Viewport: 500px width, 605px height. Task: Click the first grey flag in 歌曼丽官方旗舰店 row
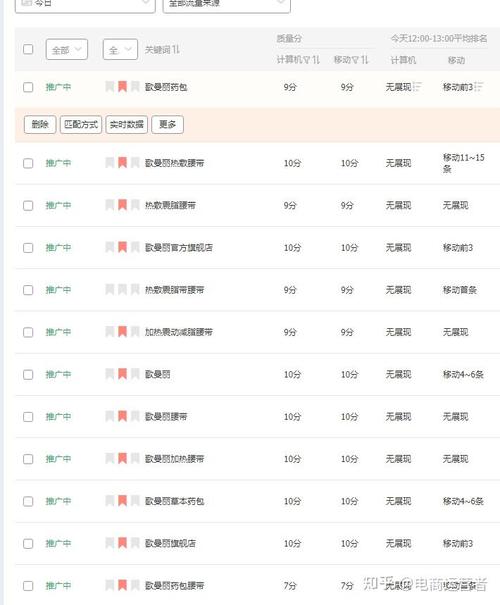[x=110, y=247]
